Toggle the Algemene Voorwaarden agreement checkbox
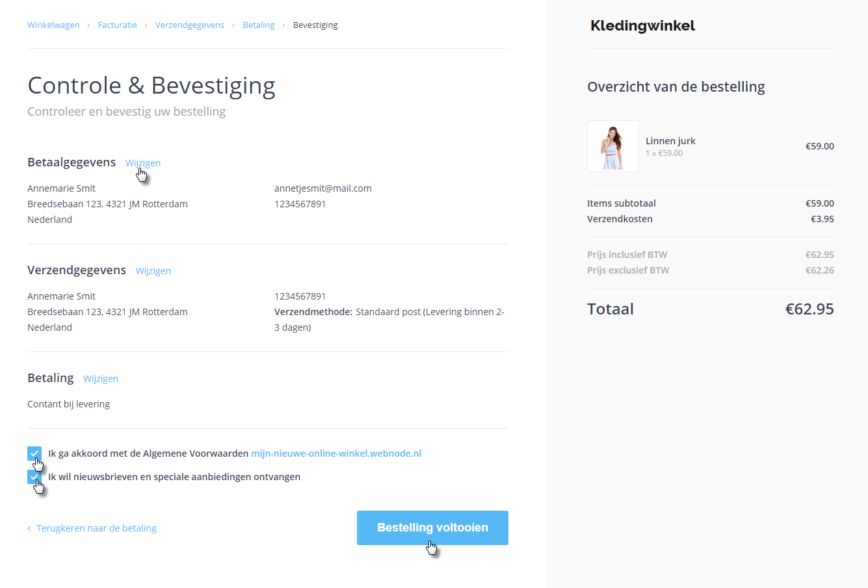 point(34,454)
